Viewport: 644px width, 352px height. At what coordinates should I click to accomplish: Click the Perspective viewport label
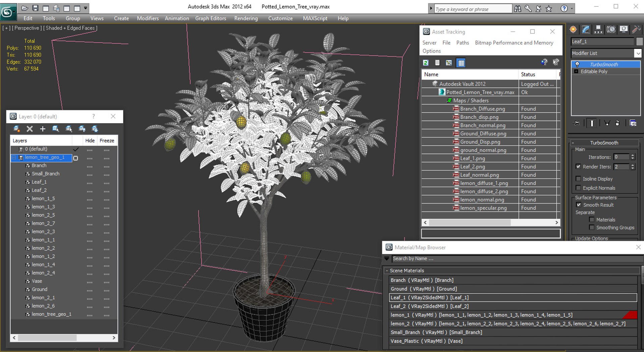pyautogui.click(x=27, y=28)
